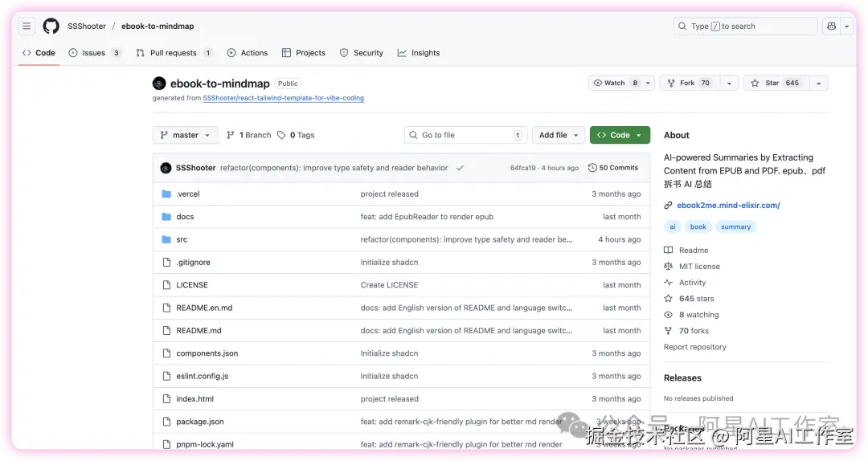The height and width of the screenshot is (461, 868).
Task: Open the docs folder
Action: tap(185, 216)
